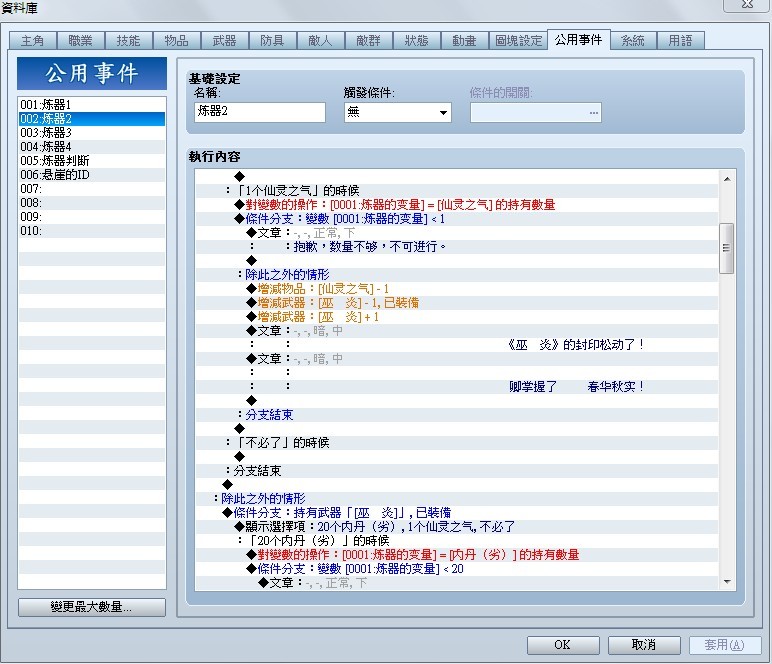Select the red 對變數的操作 内丹 line
772x664 pixels.
point(457,555)
